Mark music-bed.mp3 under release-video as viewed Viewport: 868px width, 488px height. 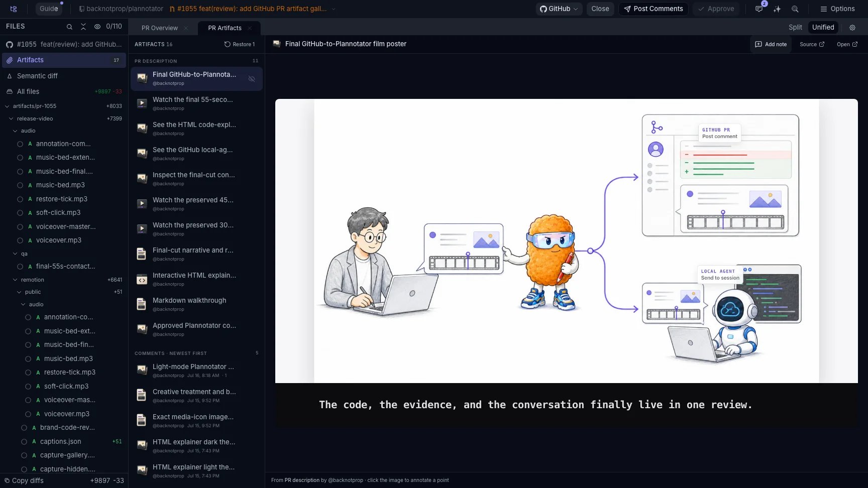(20, 185)
